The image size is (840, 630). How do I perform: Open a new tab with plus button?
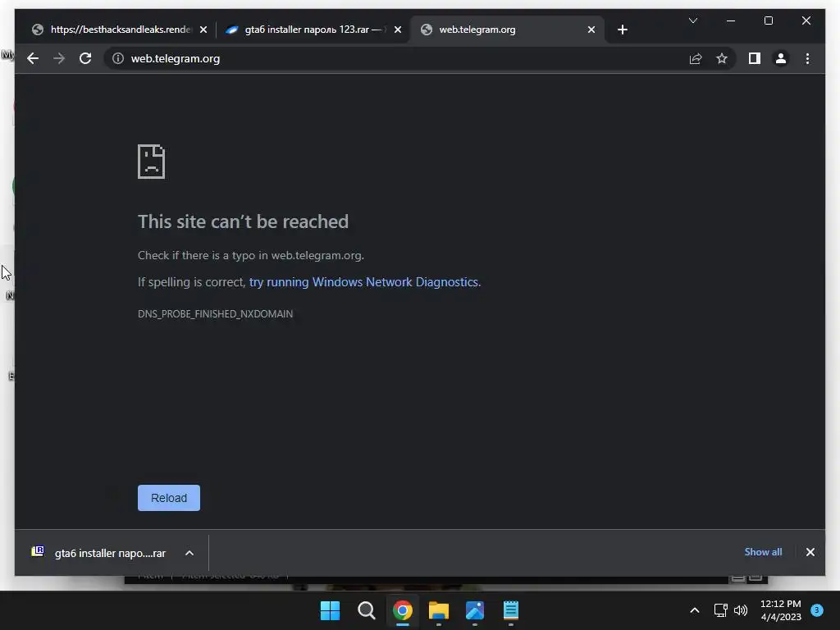[x=622, y=30]
